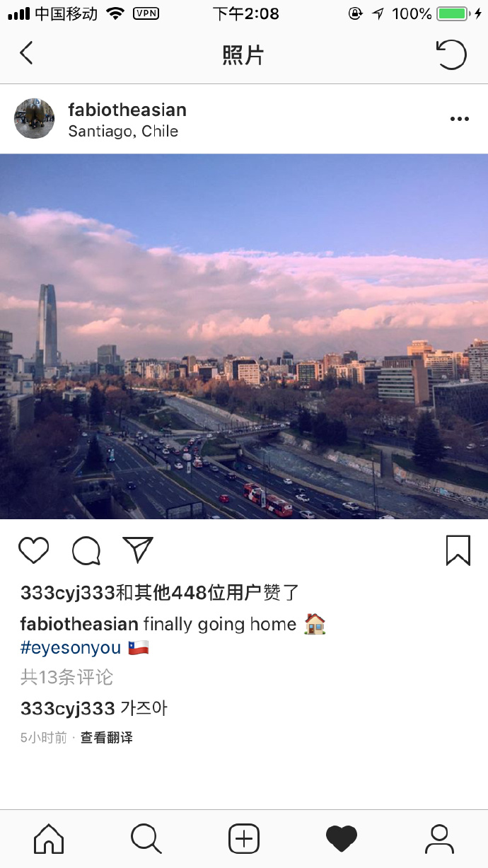The image size is (488, 868).
Task: Open the Santiago, Chile location
Action: 123,132
